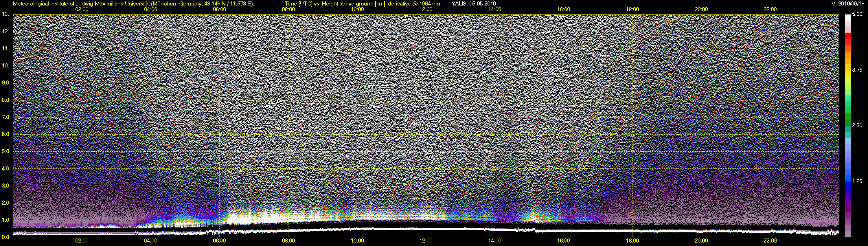Click the 1.25 value on the color scale
Image resolution: width=868 pixels, height=246 pixels.
point(857,181)
